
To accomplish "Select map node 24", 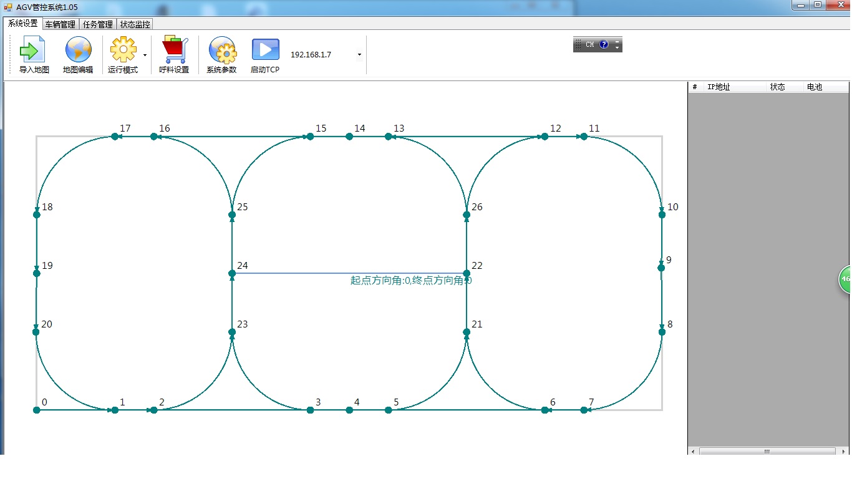I will tap(232, 273).
